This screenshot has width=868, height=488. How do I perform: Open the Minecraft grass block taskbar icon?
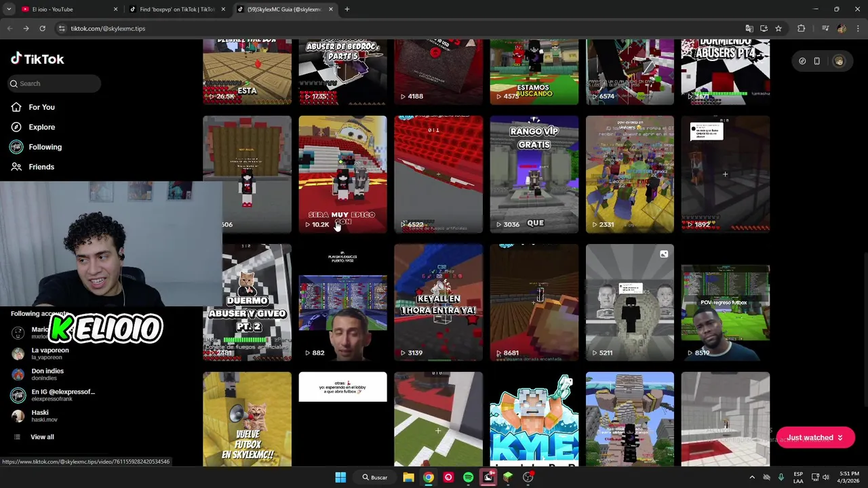point(508,477)
